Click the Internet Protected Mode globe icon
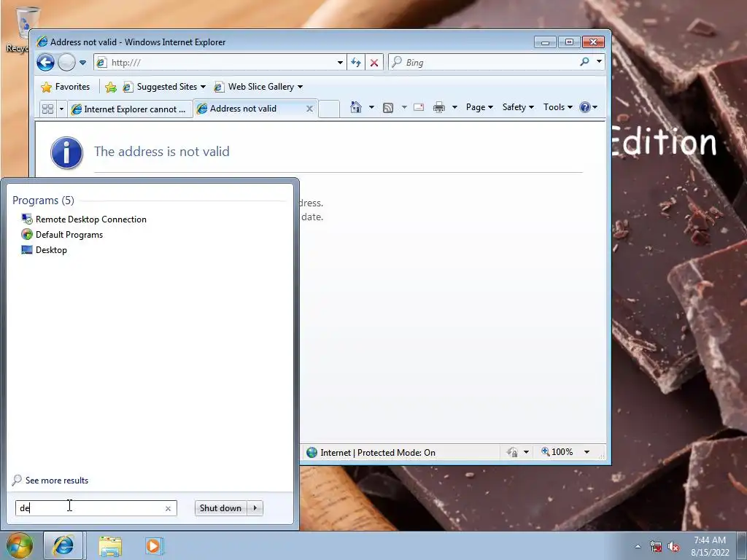 312,452
